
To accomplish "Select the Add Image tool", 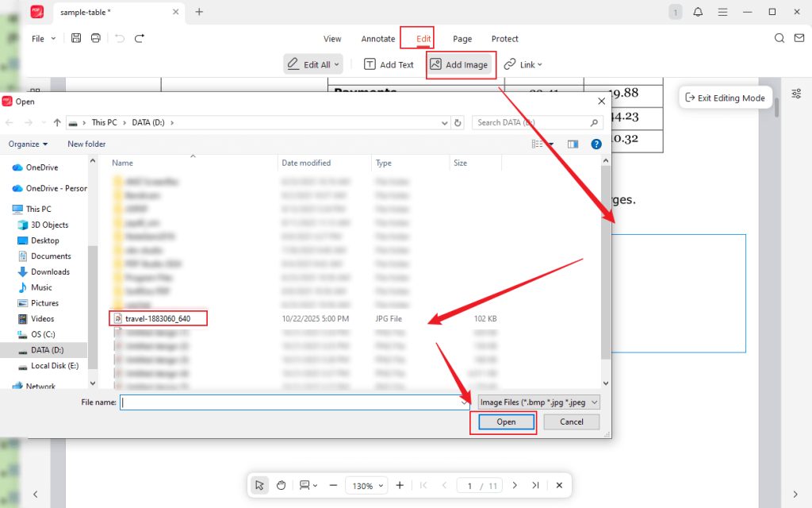I will click(x=461, y=64).
